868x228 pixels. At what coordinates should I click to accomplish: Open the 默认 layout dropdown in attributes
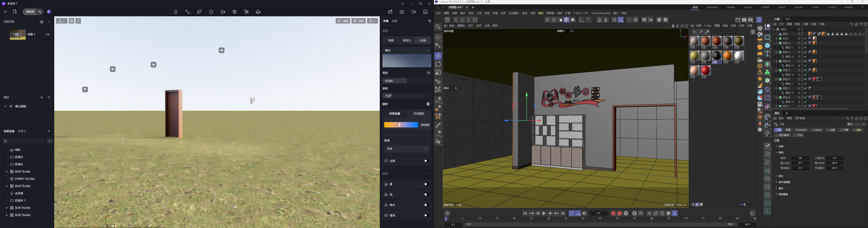(x=856, y=124)
